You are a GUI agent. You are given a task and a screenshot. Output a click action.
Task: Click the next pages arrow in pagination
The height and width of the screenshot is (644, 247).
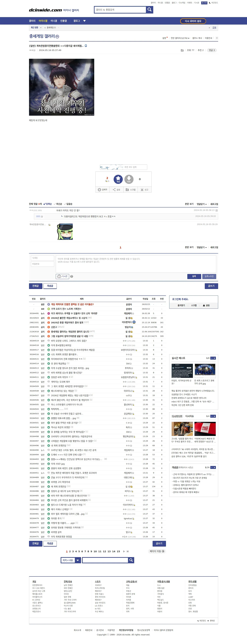pyautogui.click(x=124, y=551)
